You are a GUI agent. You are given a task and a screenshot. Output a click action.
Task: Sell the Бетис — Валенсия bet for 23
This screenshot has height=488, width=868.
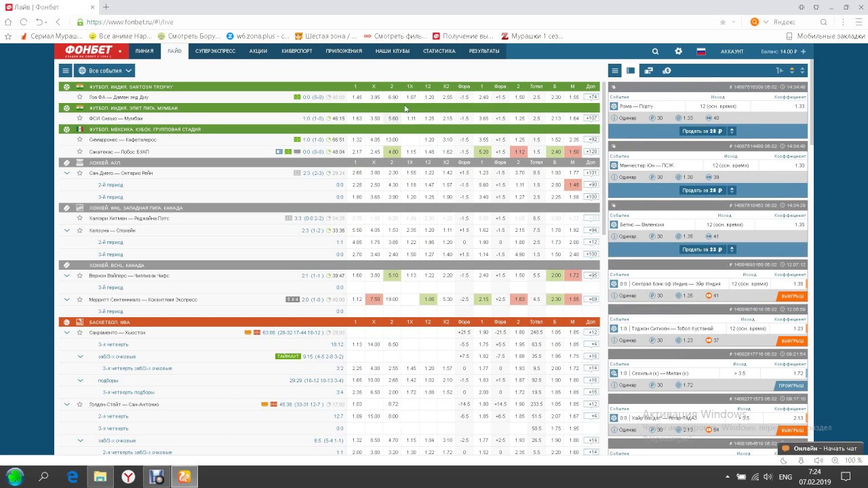coord(703,249)
